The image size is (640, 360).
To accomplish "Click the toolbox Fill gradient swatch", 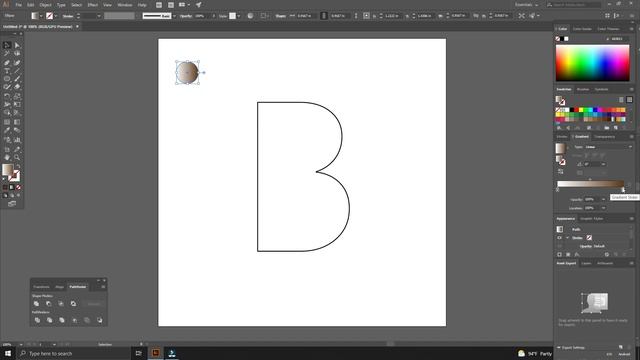I will [x=7, y=169].
